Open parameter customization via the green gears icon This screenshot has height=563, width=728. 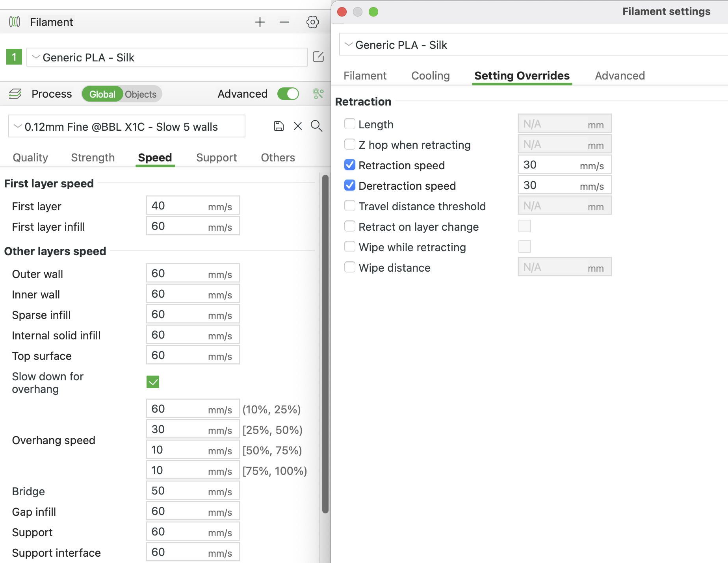click(318, 94)
